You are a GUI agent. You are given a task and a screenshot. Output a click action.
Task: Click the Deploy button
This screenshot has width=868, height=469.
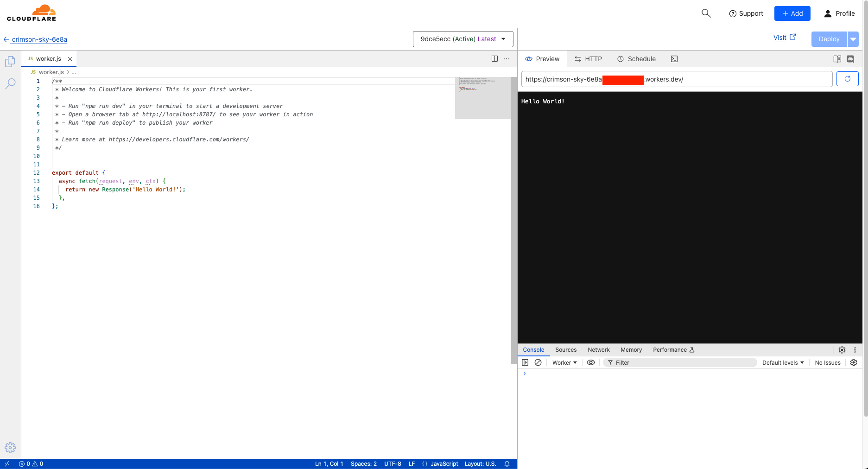[829, 39]
